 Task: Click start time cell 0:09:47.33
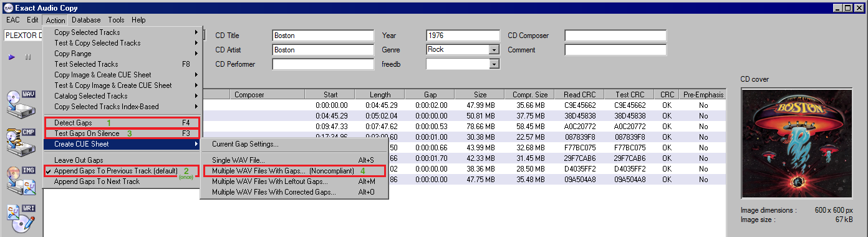point(332,127)
